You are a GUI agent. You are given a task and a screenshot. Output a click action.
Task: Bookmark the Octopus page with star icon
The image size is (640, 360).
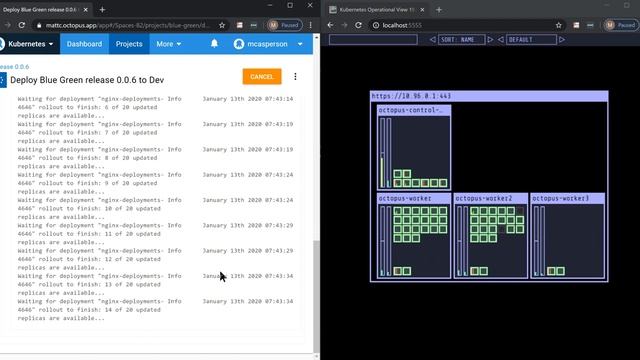222,25
